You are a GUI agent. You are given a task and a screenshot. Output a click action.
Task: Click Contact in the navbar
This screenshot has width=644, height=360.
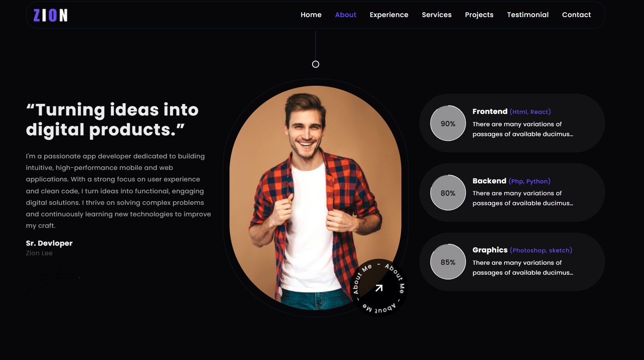point(576,15)
